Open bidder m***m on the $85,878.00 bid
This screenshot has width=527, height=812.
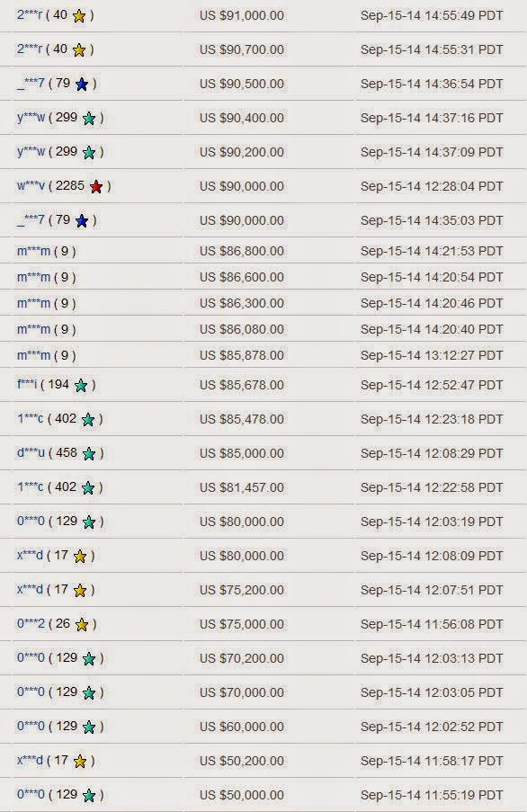[33, 356]
